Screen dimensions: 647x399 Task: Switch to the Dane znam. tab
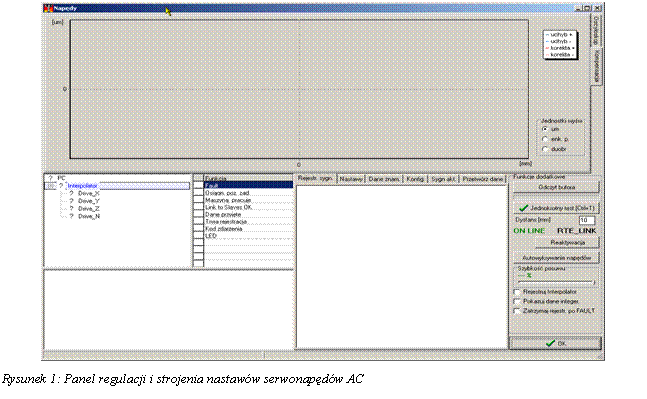coord(384,179)
